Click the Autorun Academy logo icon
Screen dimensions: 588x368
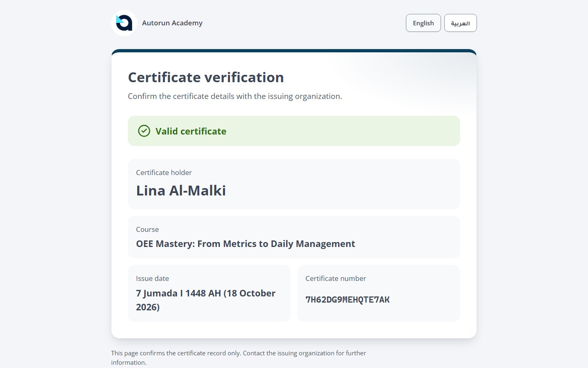click(x=124, y=23)
